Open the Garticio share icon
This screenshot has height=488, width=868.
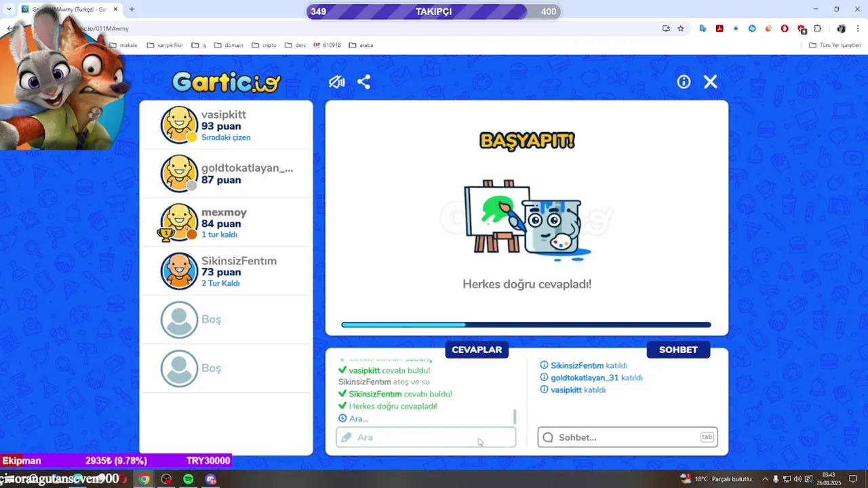[x=363, y=82]
